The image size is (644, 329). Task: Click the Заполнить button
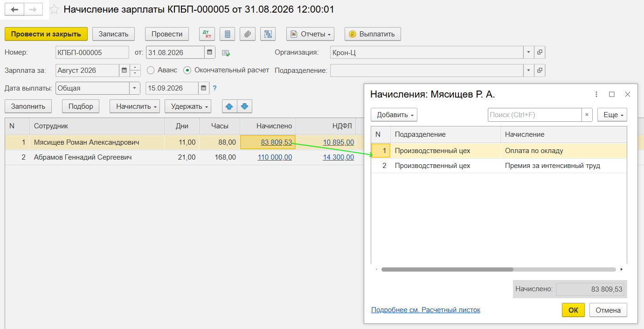[28, 106]
